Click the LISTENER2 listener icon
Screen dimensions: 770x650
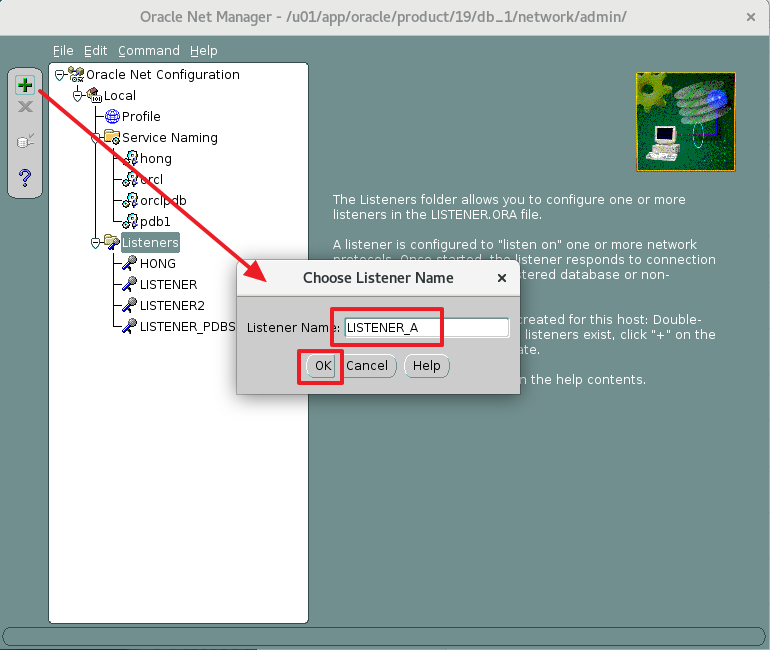130,305
